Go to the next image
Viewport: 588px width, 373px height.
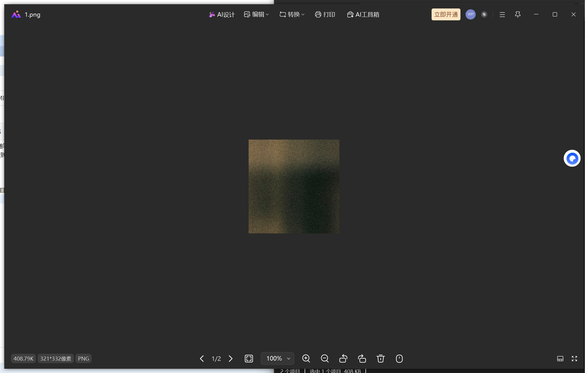[x=231, y=359]
